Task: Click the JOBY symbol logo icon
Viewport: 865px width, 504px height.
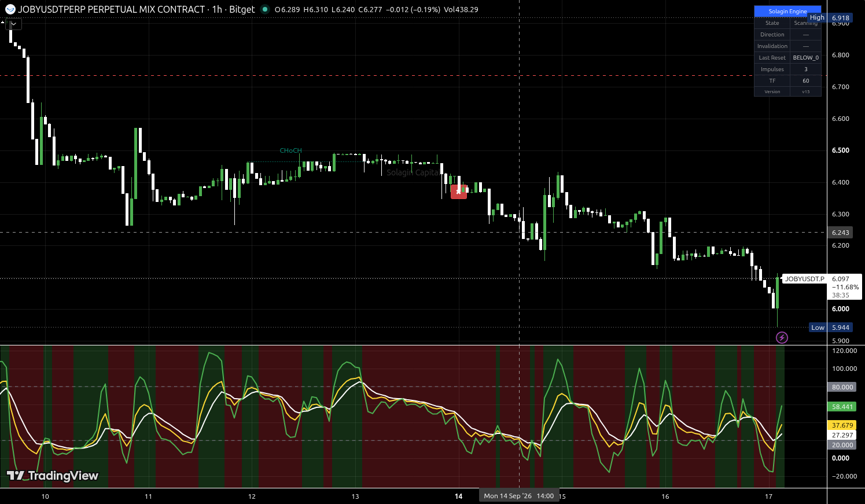Action: (x=10, y=9)
